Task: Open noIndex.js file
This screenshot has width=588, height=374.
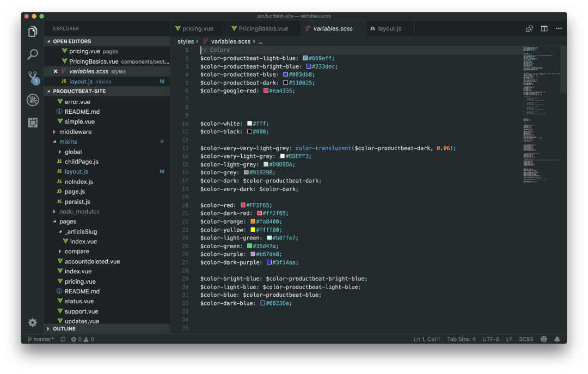Action: click(x=107, y=182)
